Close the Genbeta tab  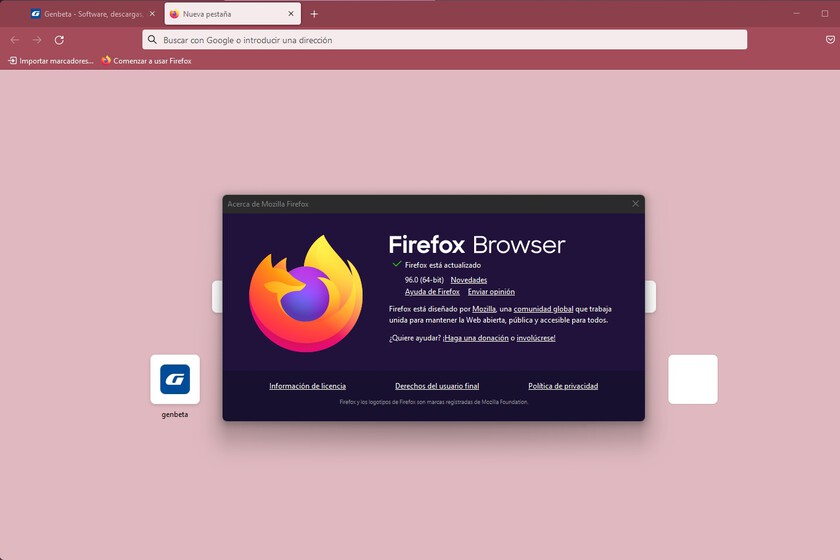pyautogui.click(x=152, y=14)
